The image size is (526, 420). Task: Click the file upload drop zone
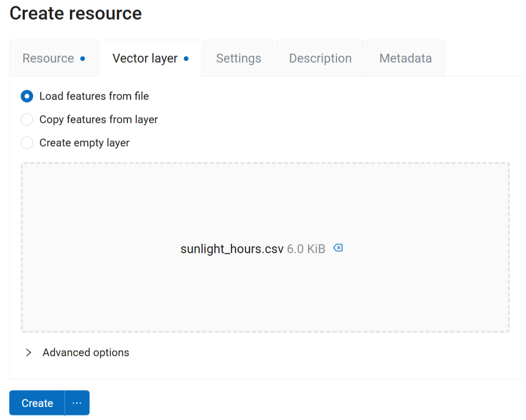point(266,248)
